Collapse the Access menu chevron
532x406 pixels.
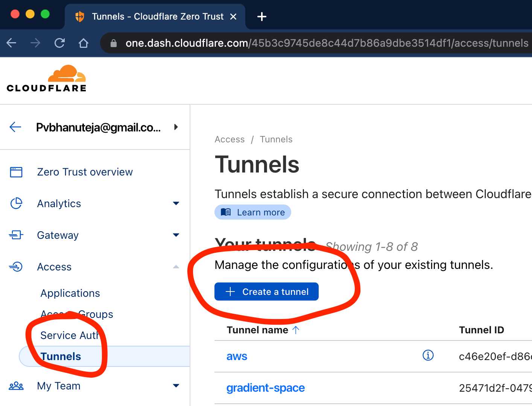pyautogui.click(x=176, y=267)
